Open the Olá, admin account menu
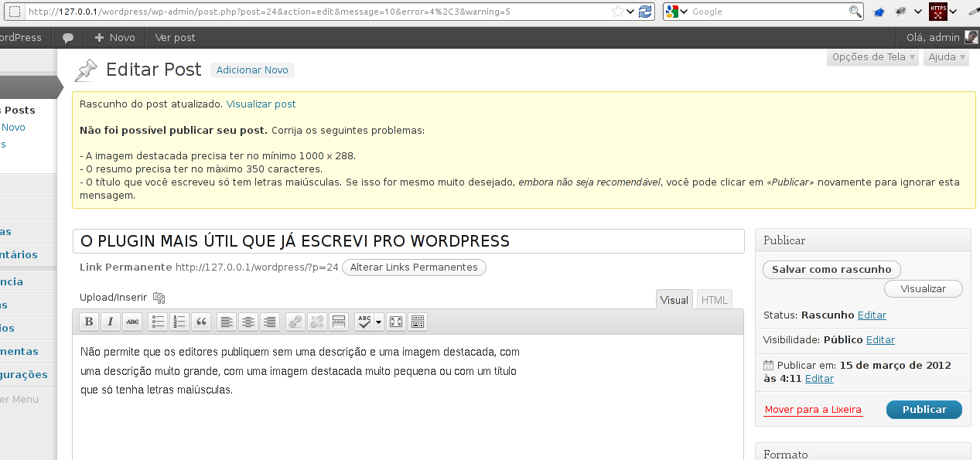 click(x=937, y=37)
